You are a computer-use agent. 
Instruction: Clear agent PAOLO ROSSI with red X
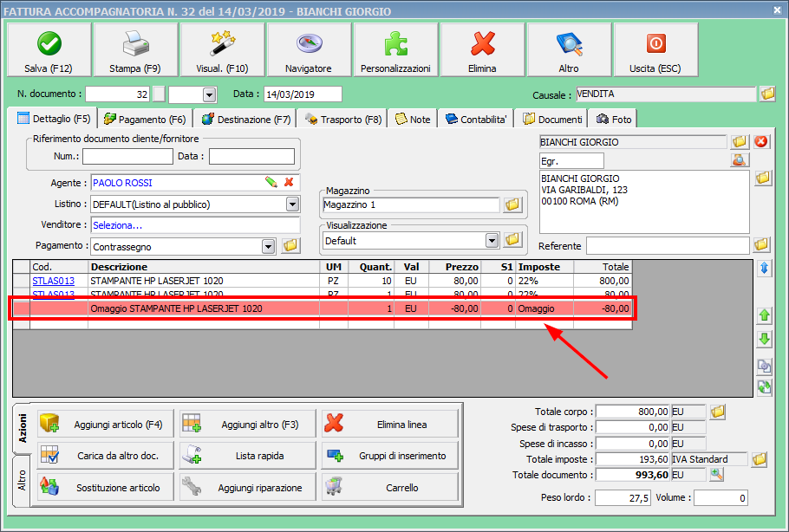tap(289, 182)
